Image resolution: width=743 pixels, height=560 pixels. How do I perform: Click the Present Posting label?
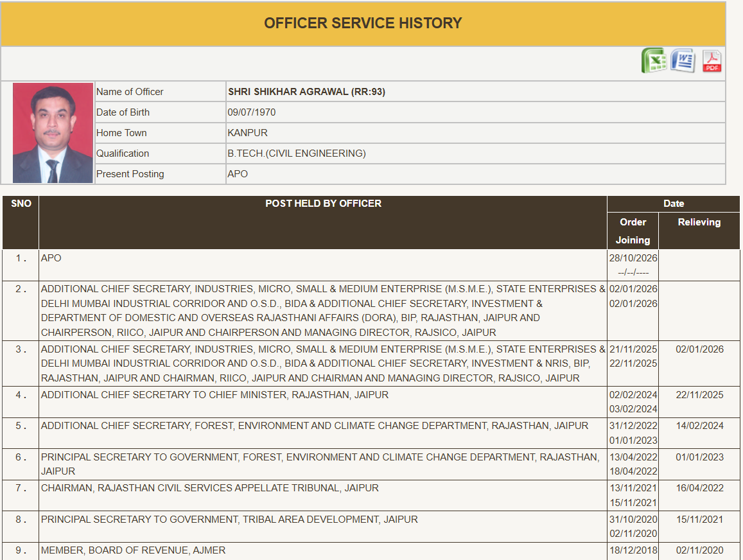click(x=130, y=174)
